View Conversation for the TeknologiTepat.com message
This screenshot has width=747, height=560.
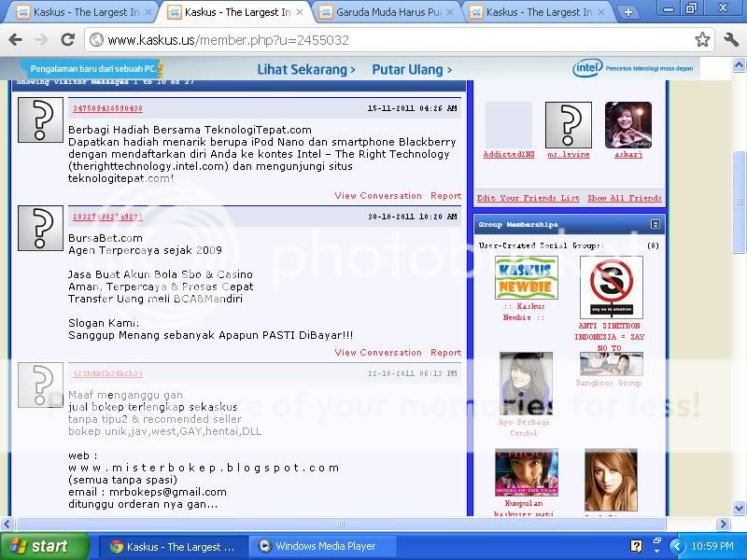[x=378, y=196]
